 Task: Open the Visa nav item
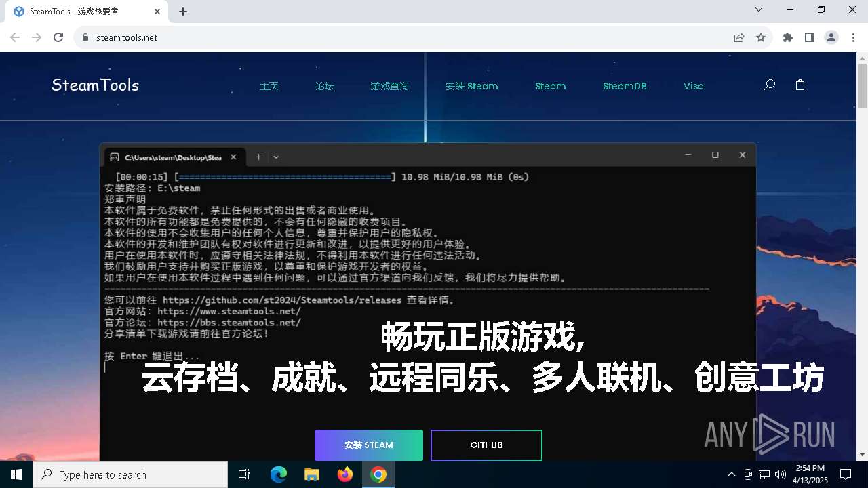click(x=693, y=86)
